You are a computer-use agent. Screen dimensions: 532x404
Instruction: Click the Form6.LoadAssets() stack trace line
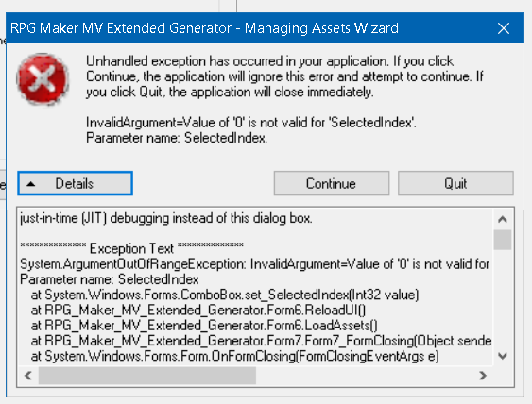pyautogui.click(x=204, y=326)
